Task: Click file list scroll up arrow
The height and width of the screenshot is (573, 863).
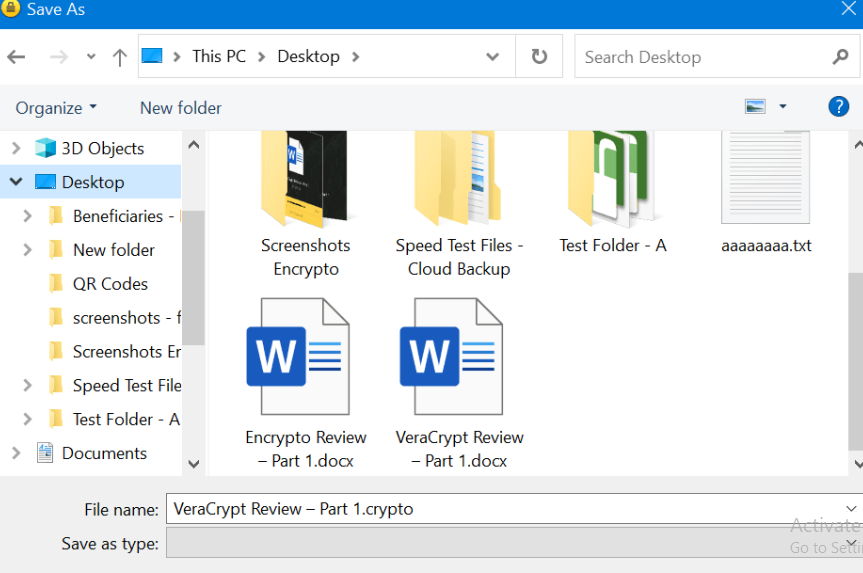Action: 857,145
